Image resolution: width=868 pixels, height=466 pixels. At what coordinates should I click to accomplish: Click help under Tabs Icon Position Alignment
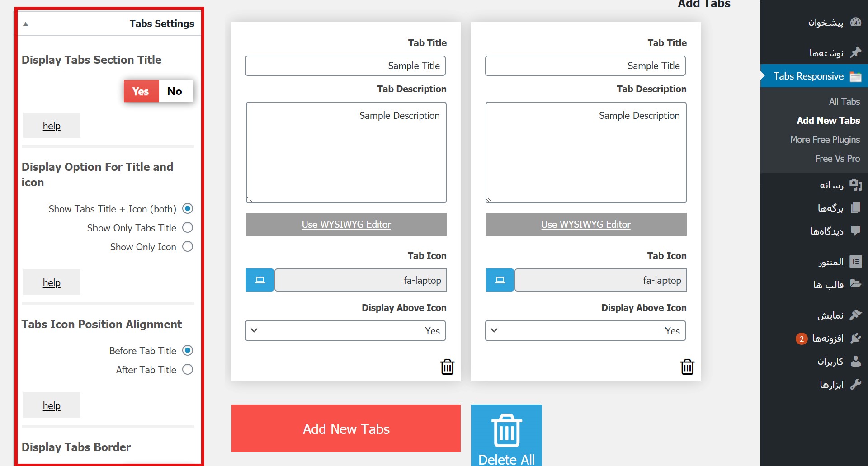click(x=52, y=405)
